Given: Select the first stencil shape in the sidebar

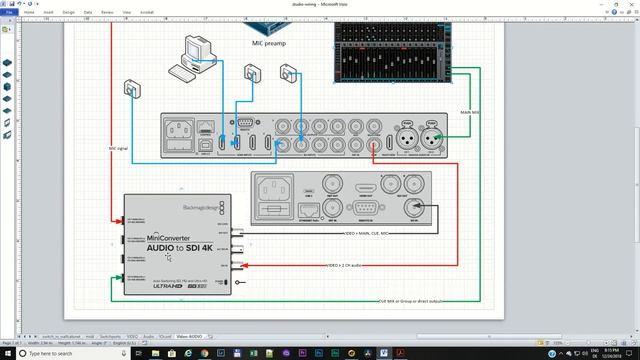Looking at the screenshot, I should coord(7,63).
